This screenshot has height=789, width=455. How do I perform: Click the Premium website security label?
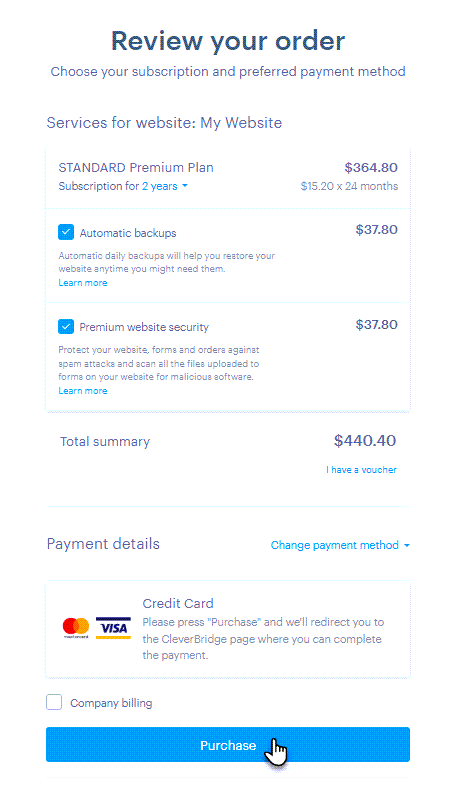(x=144, y=327)
